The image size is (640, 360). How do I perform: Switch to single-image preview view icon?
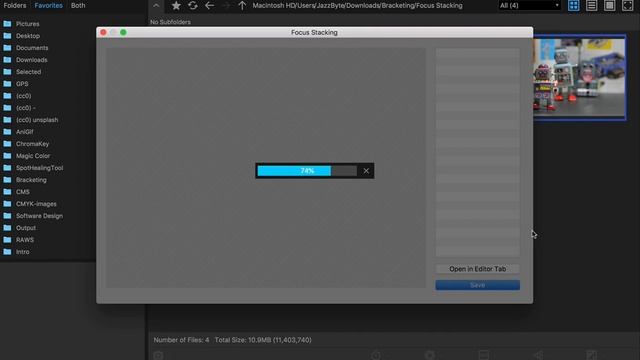pos(609,5)
